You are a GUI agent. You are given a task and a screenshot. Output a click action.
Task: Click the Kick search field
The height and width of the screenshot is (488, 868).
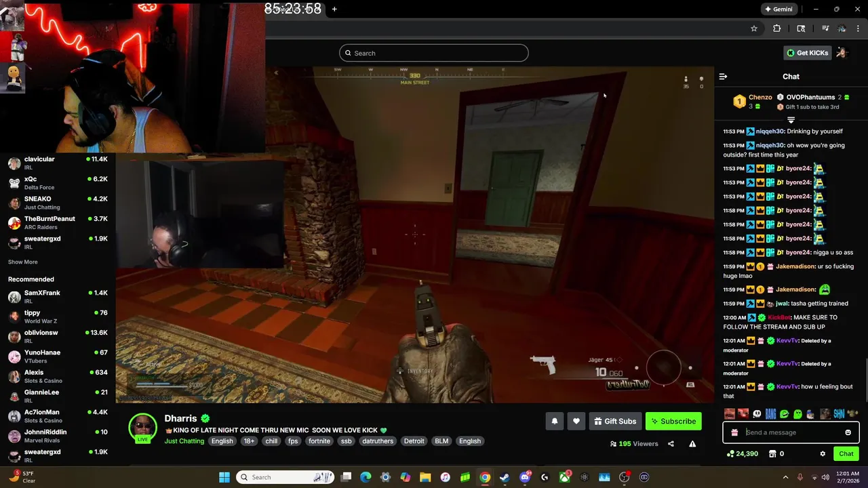pos(434,53)
